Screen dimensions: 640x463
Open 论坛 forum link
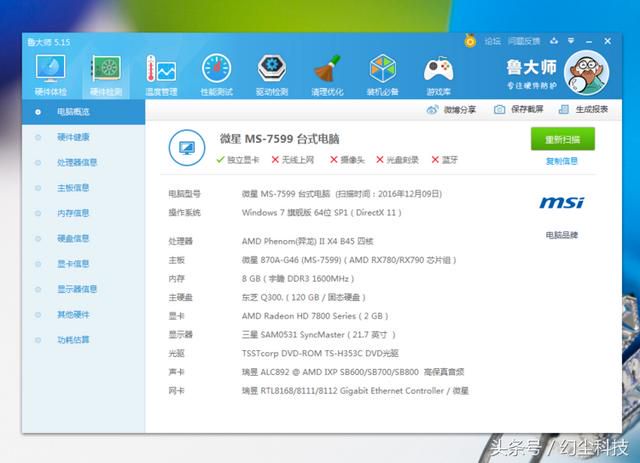click(493, 41)
